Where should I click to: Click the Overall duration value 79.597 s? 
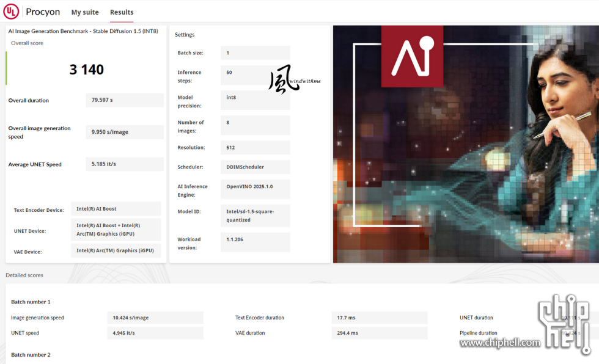click(125, 100)
